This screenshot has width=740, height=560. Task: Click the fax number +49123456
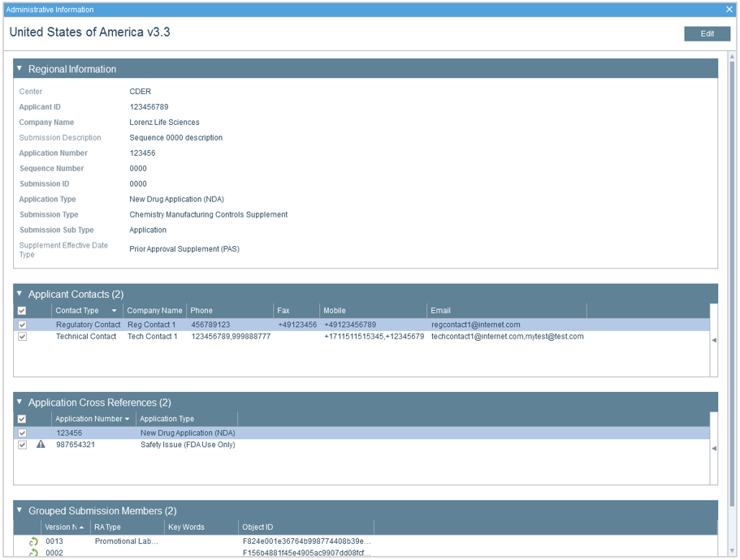[x=297, y=325]
